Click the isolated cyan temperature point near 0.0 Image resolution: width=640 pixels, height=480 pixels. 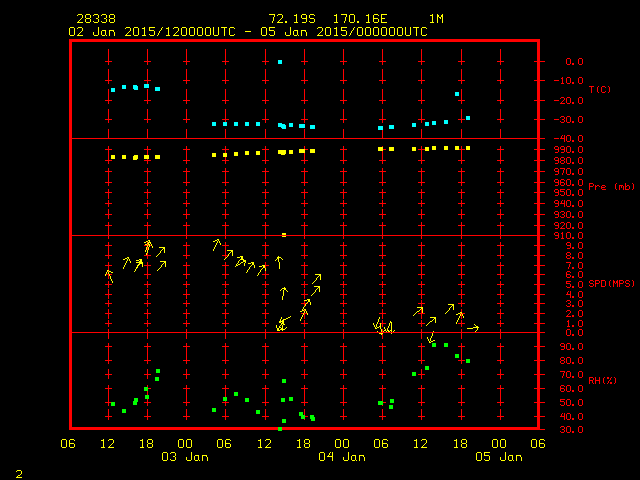280,62
